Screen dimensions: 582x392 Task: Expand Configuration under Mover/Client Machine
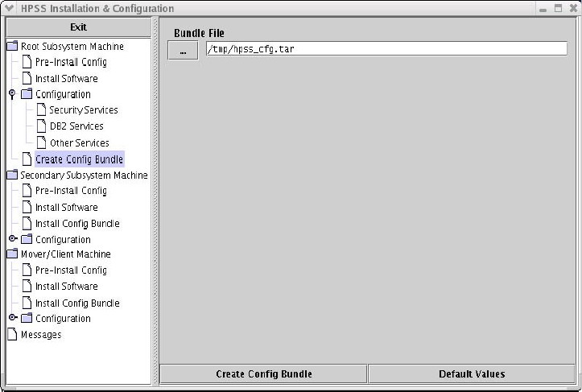(x=13, y=317)
